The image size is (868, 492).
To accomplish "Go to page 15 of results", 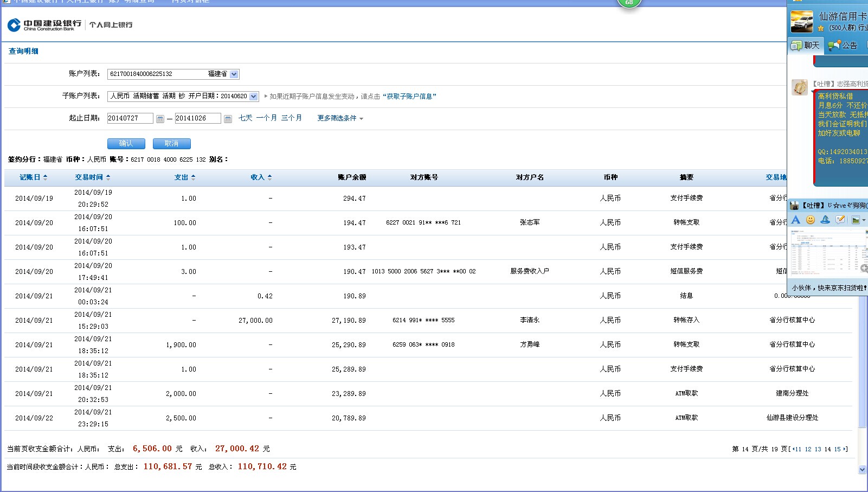I will coord(837,449).
